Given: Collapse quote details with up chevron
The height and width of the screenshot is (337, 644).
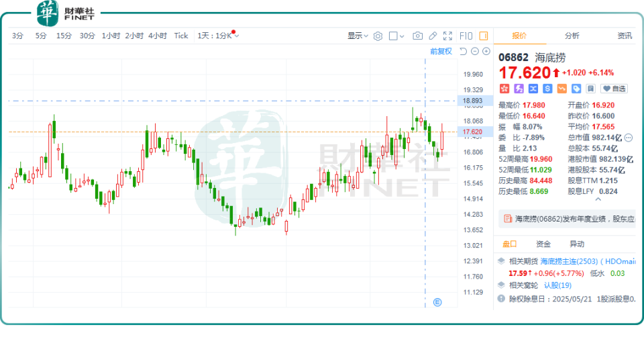Looking at the screenshot, I should pos(598,199).
